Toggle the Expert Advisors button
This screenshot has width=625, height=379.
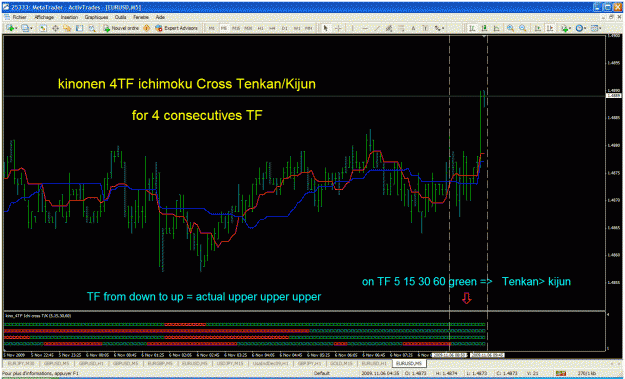tap(177, 28)
